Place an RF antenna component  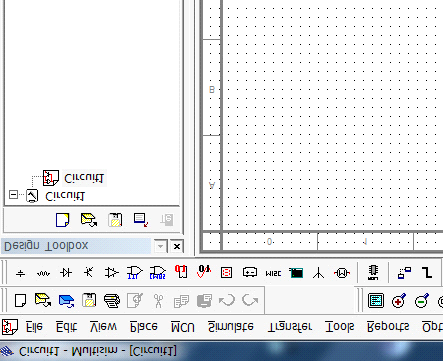[319, 273]
